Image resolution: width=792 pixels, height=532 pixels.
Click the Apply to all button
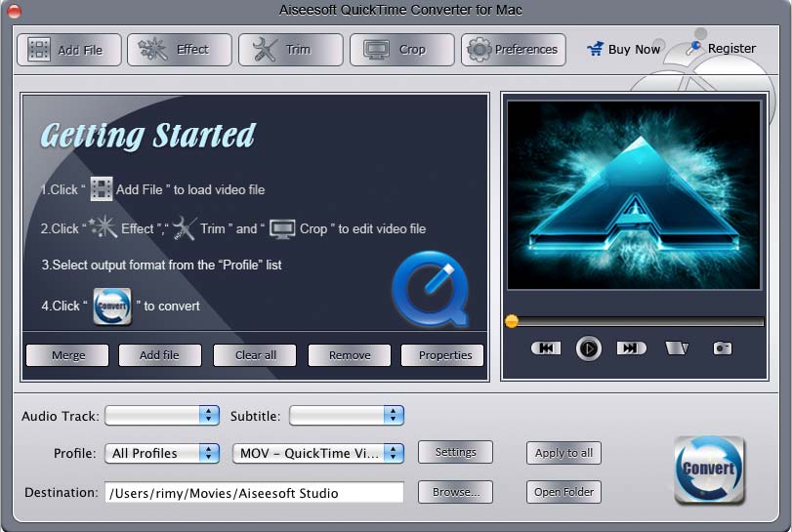pyautogui.click(x=563, y=453)
